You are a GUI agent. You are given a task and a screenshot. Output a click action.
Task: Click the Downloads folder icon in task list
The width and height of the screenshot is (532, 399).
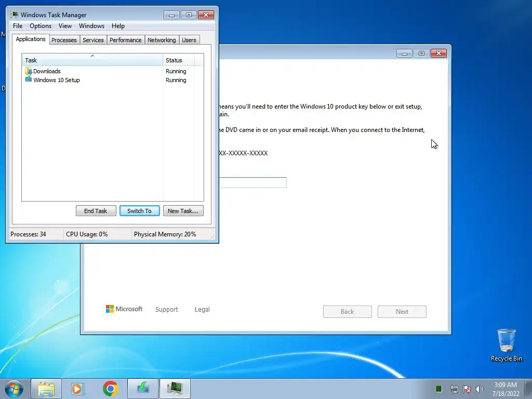(29, 71)
